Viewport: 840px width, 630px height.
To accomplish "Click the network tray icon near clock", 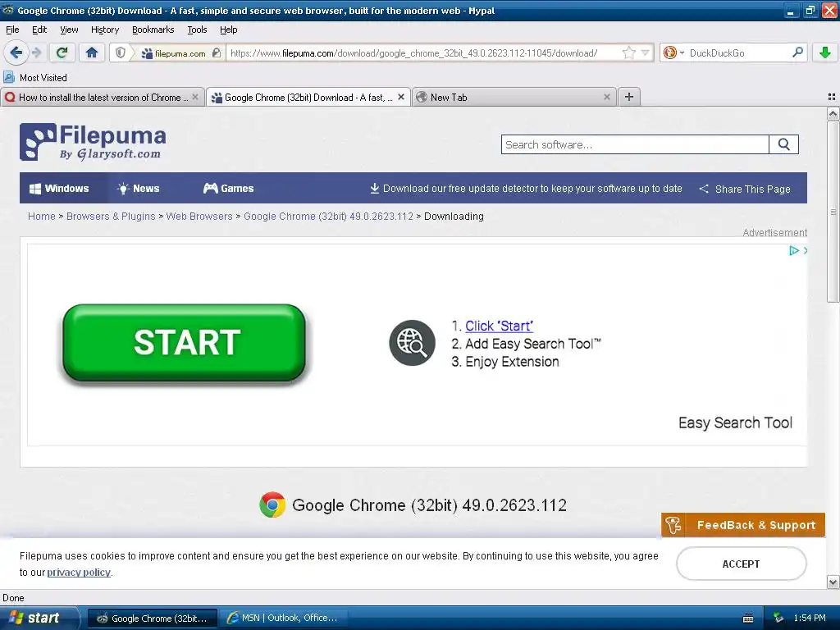I will point(778,619).
